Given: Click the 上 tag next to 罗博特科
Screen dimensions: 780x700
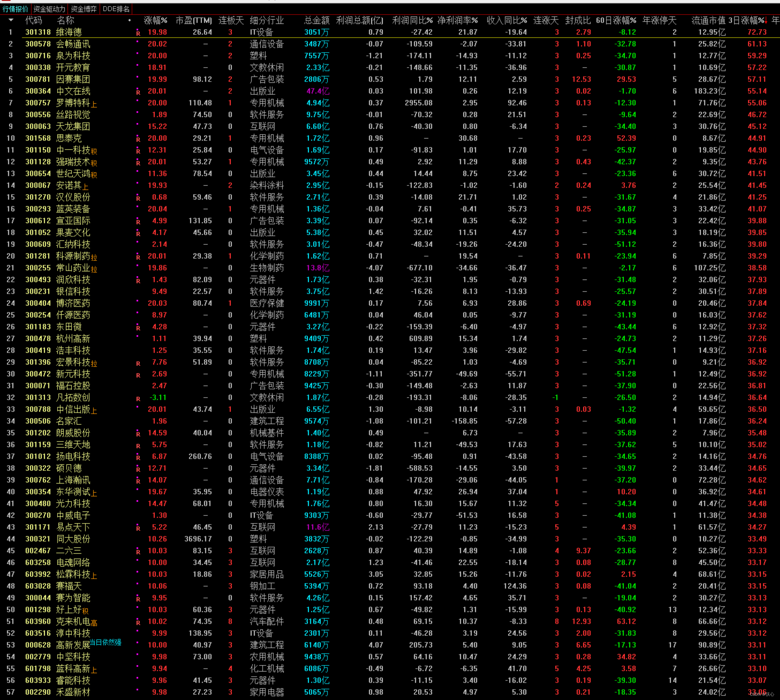Looking at the screenshot, I should coord(94,105).
